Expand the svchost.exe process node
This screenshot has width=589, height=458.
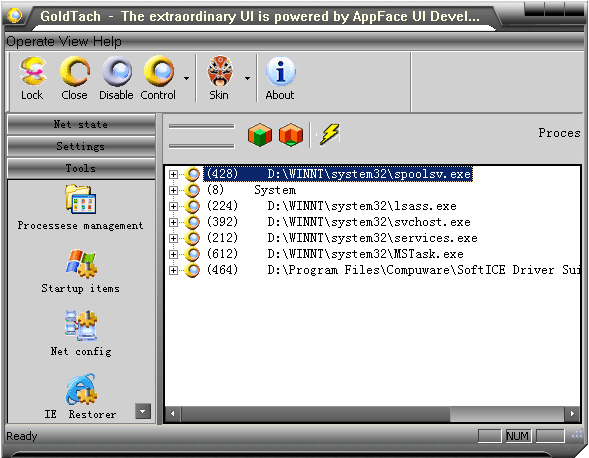click(x=173, y=222)
